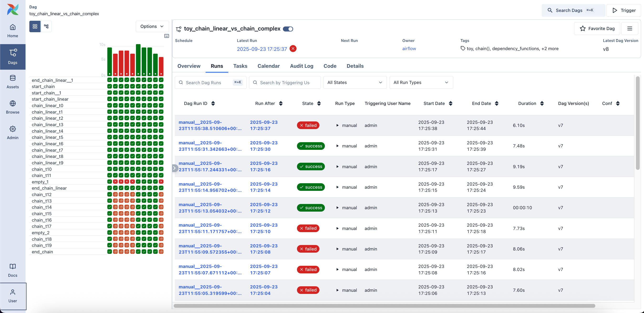The image size is (644, 313).
Task: Toggle the DAG pause switch
Action: pyautogui.click(x=288, y=29)
